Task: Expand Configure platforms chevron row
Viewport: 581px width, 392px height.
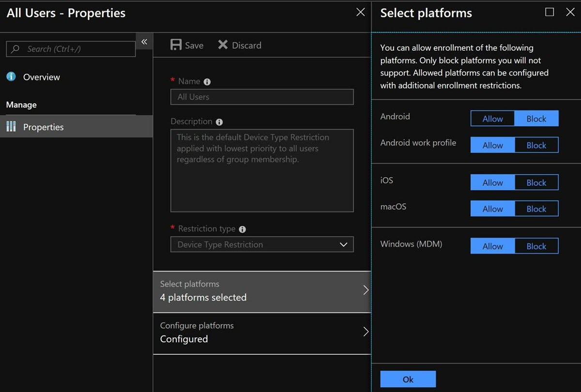Action: 262,333
